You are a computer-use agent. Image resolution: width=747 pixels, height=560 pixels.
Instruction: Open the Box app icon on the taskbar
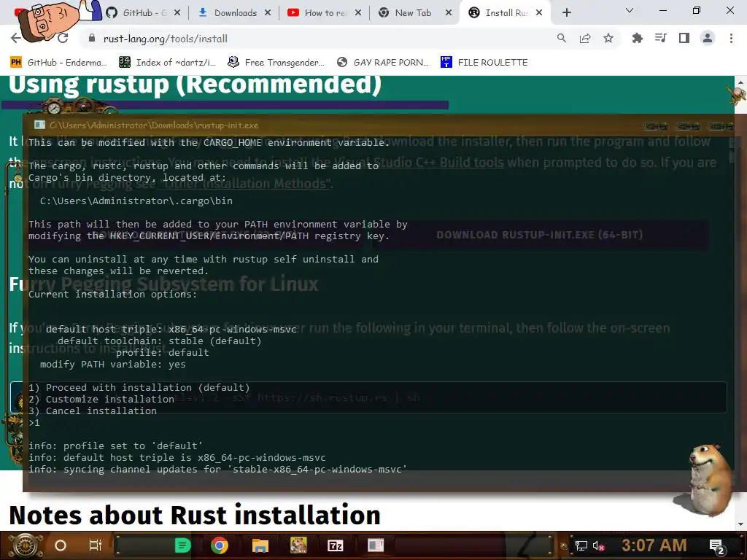click(298, 545)
